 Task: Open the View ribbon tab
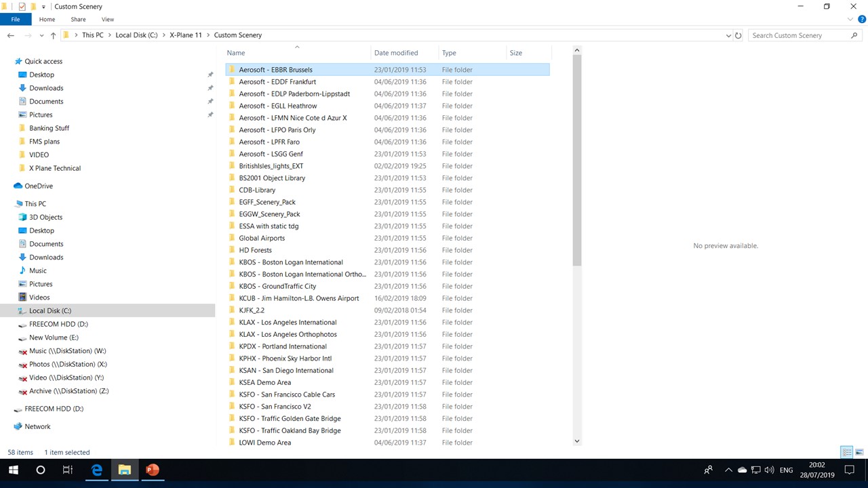[x=108, y=20]
